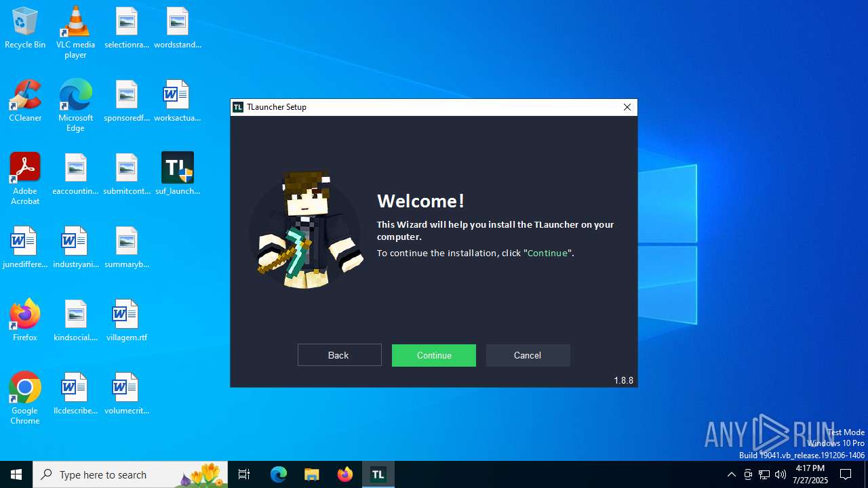Select the Adobe Acrobat desktop shortcut
The width and height of the screenshot is (868, 488).
[x=25, y=179]
